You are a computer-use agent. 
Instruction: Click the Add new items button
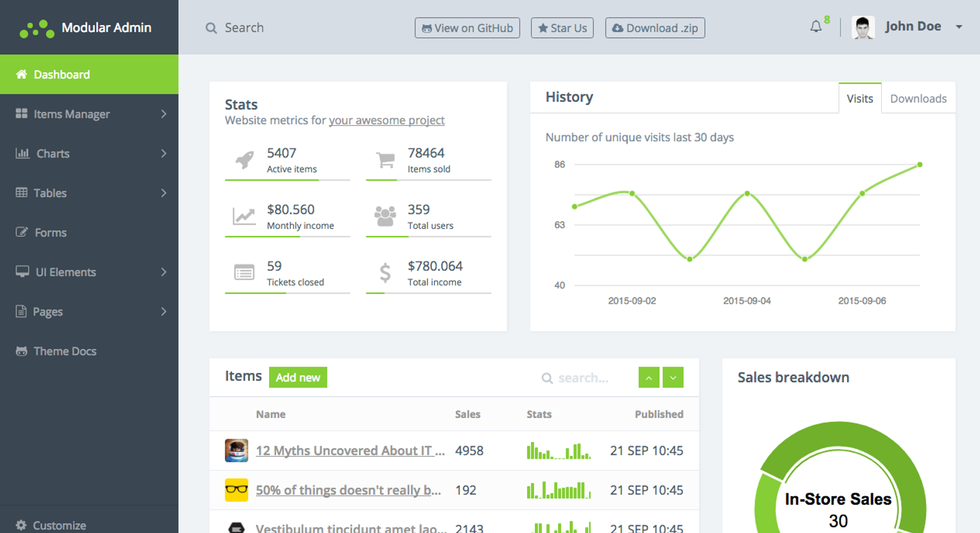pos(298,377)
